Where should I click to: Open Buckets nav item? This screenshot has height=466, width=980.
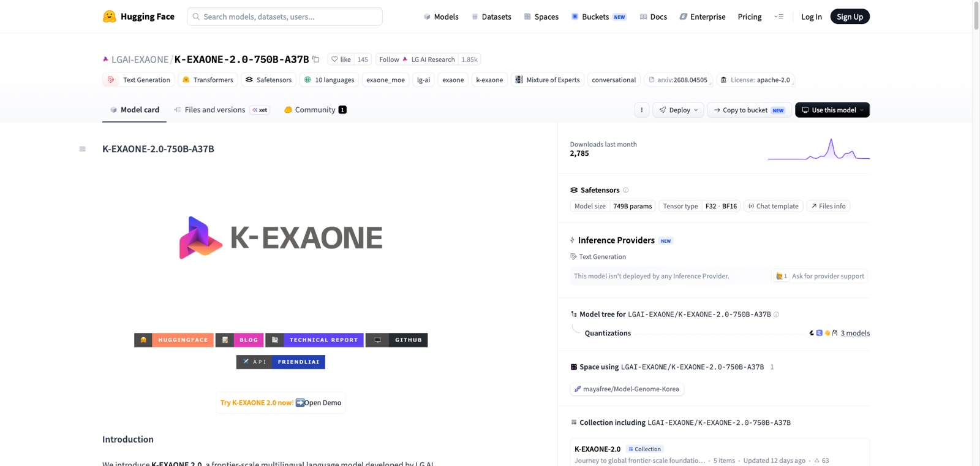pyautogui.click(x=598, y=17)
